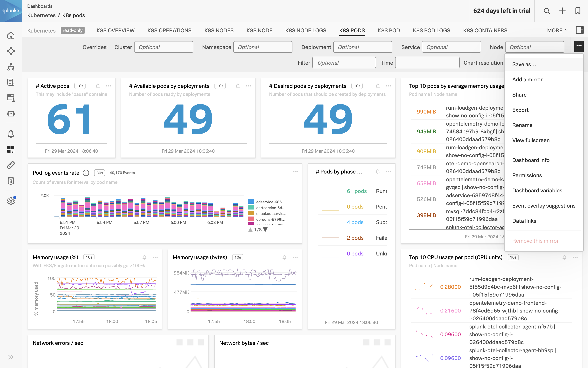This screenshot has height=368, width=588.
Task: Click bell on Pods by phase chart
Action: (x=378, y=172)
